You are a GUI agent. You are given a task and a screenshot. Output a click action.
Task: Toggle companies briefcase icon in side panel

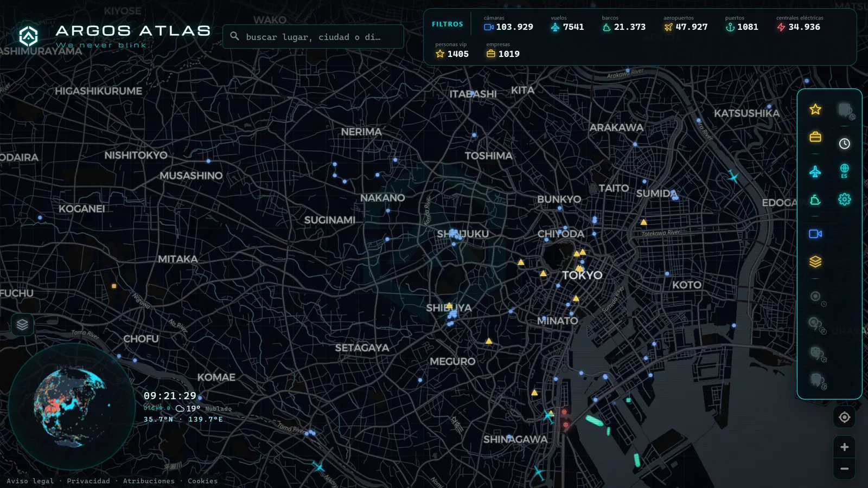tap(815, 137)
